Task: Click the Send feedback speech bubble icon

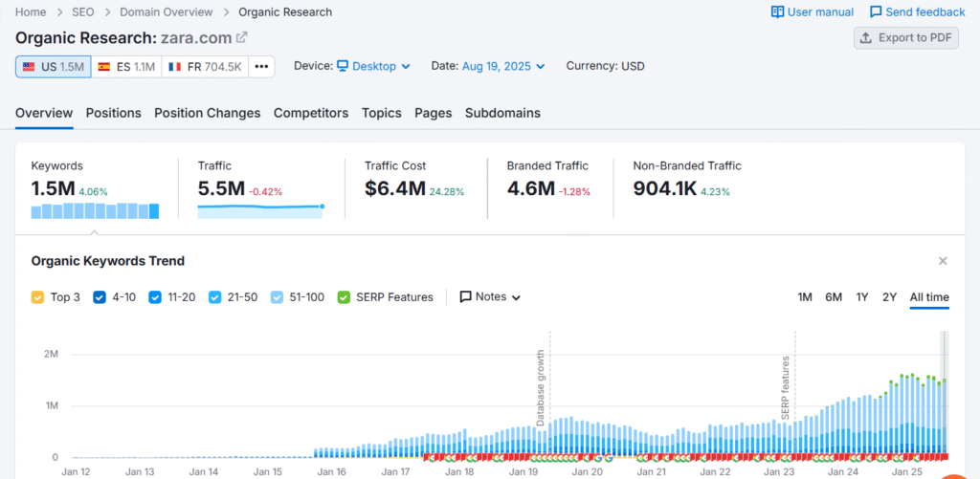Action: pos(877,11)
